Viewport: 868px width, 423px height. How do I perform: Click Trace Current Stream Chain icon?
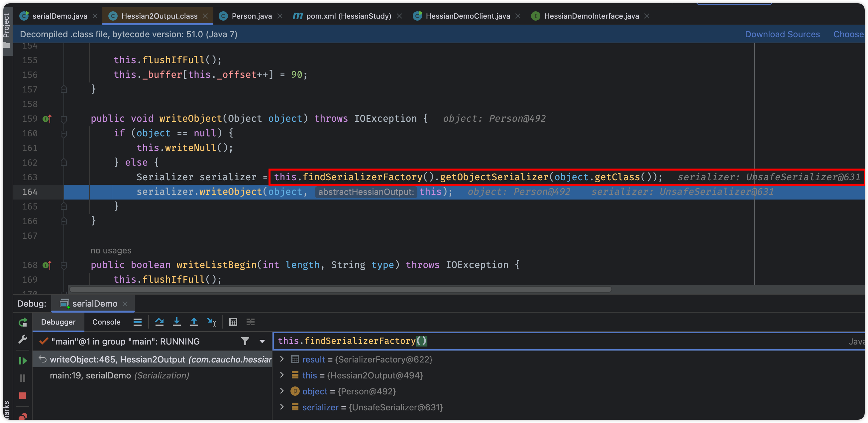point(250,322)
